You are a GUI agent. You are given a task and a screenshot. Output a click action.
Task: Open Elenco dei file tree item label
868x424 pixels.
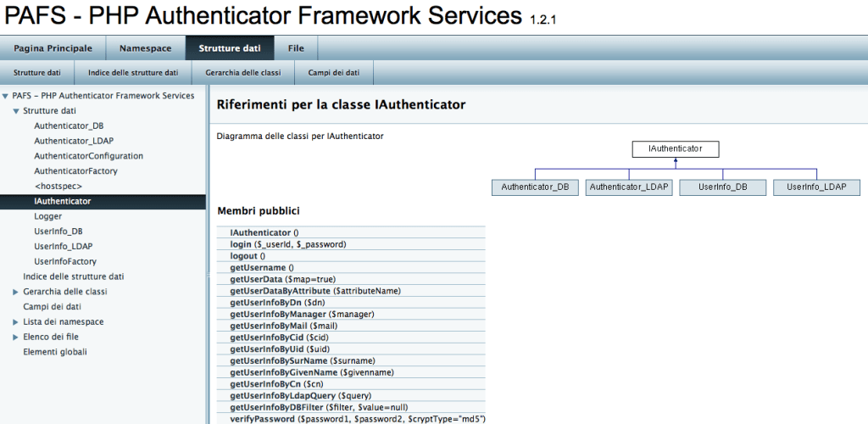click(x=51, y=337)
